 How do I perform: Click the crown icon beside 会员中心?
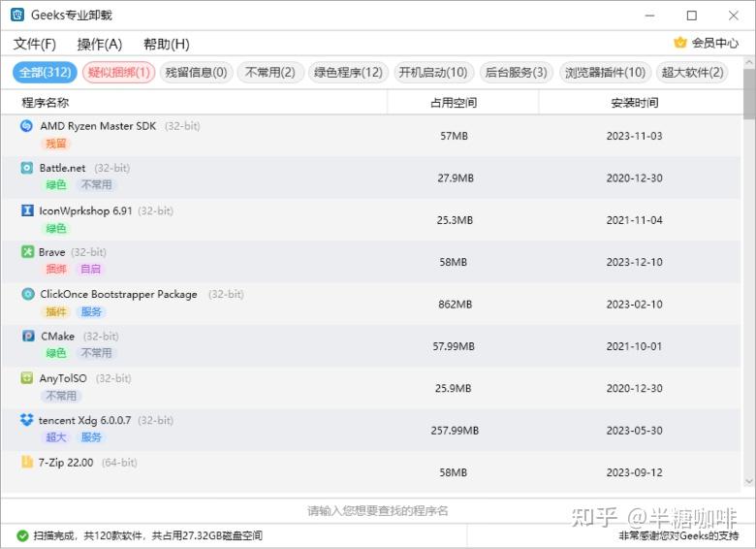[679, 43]
